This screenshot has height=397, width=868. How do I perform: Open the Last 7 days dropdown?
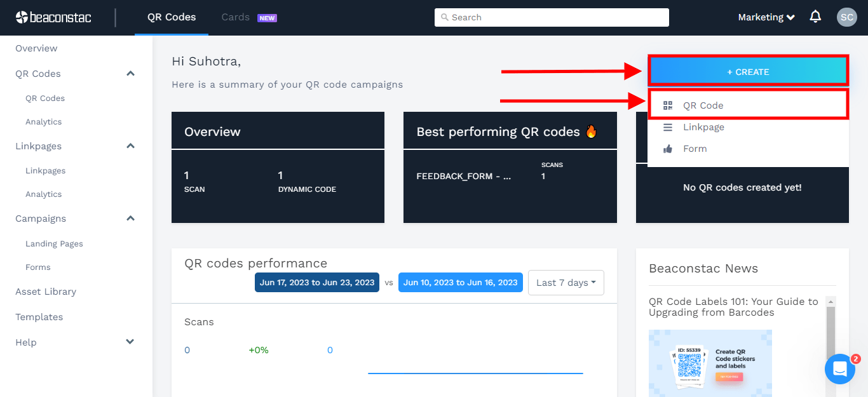click(x=566, y=283)
